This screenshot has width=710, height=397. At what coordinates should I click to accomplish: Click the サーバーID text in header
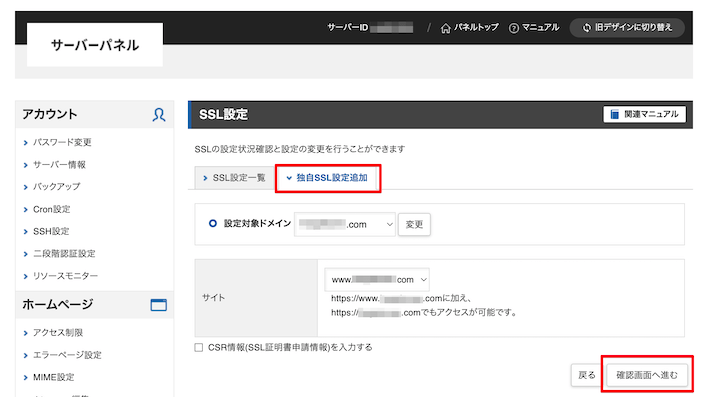pos(348,28)
